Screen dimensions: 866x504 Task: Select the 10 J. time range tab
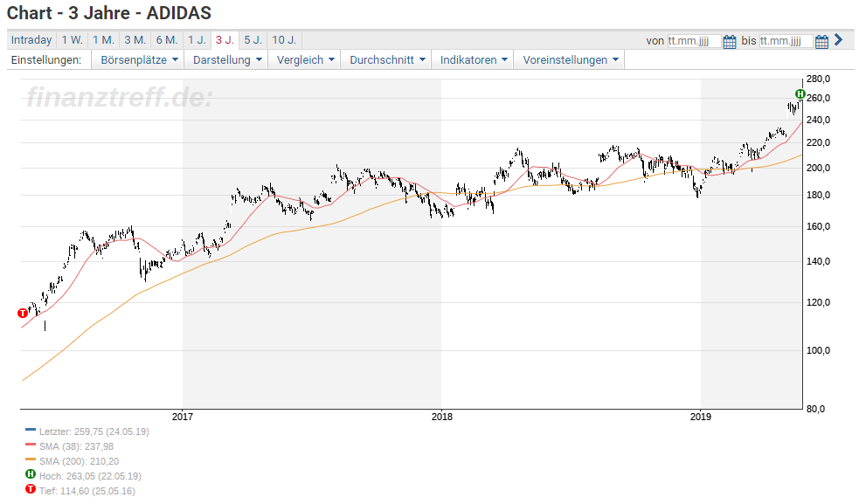tap(284, 40)
